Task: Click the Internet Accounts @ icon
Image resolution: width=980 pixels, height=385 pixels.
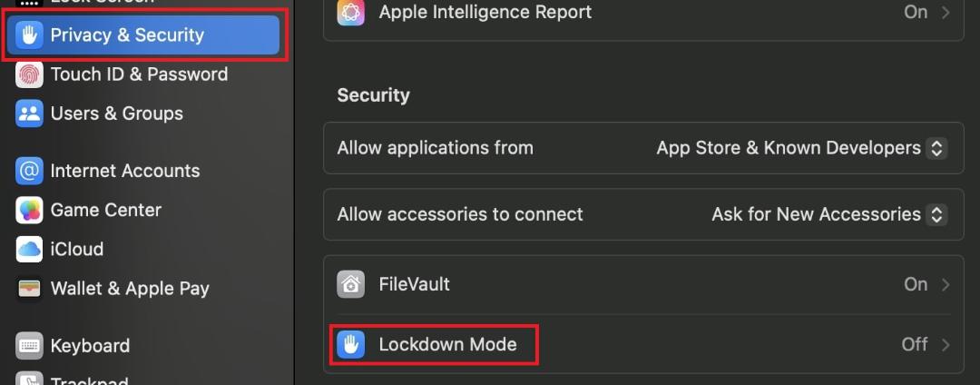Action: click(x=29, y=172)
